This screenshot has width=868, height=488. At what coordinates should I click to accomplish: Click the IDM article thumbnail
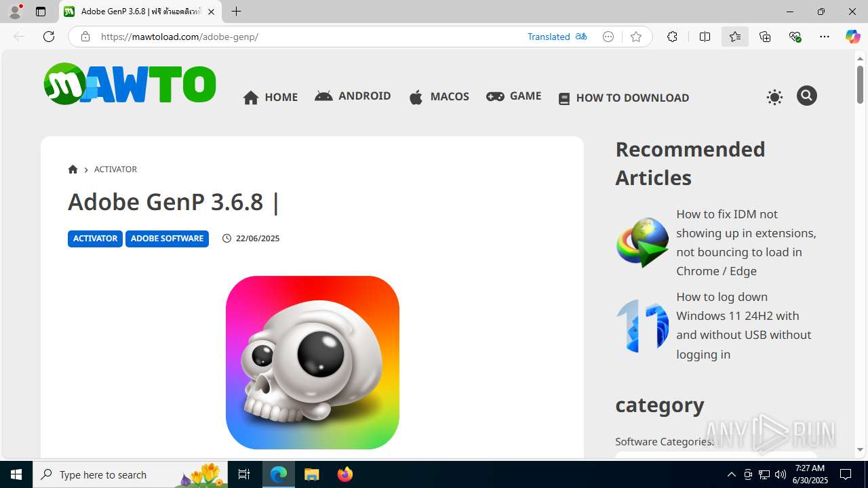pos(642,243)
